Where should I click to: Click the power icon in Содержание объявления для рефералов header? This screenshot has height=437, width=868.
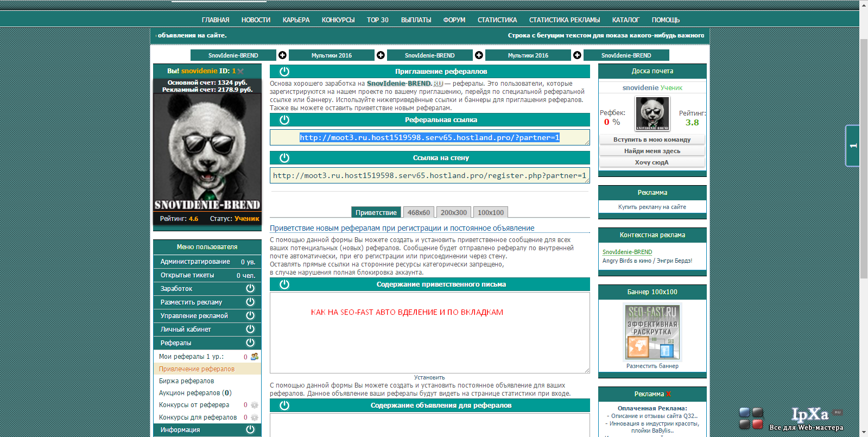coord(284,406)
